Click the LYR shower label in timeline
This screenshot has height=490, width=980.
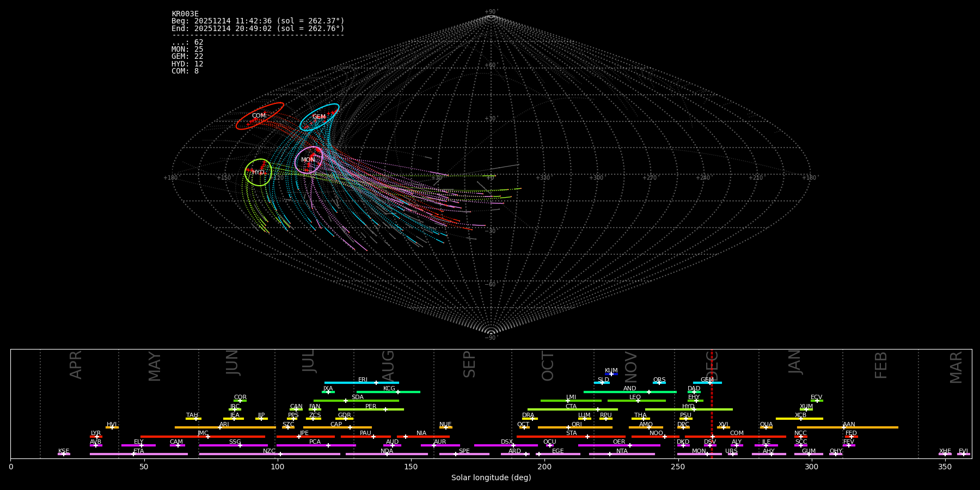(96, 433)
